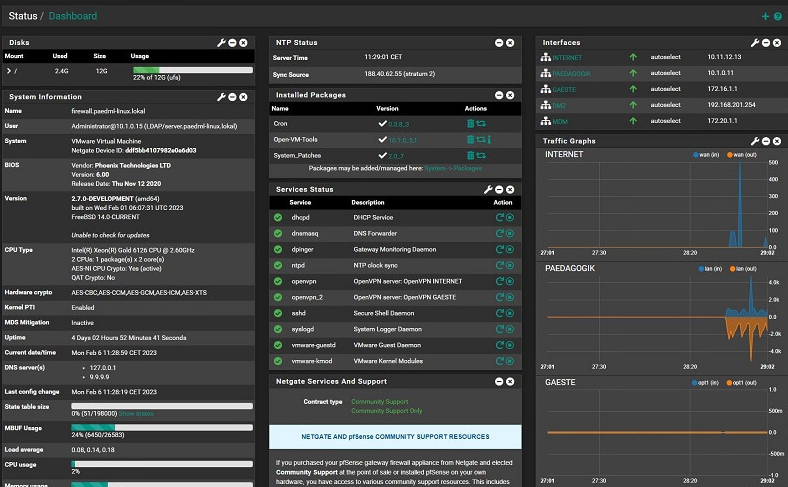Open dashboard help question mark icon
Screen dimensions: 788x487
click(778, 16)
